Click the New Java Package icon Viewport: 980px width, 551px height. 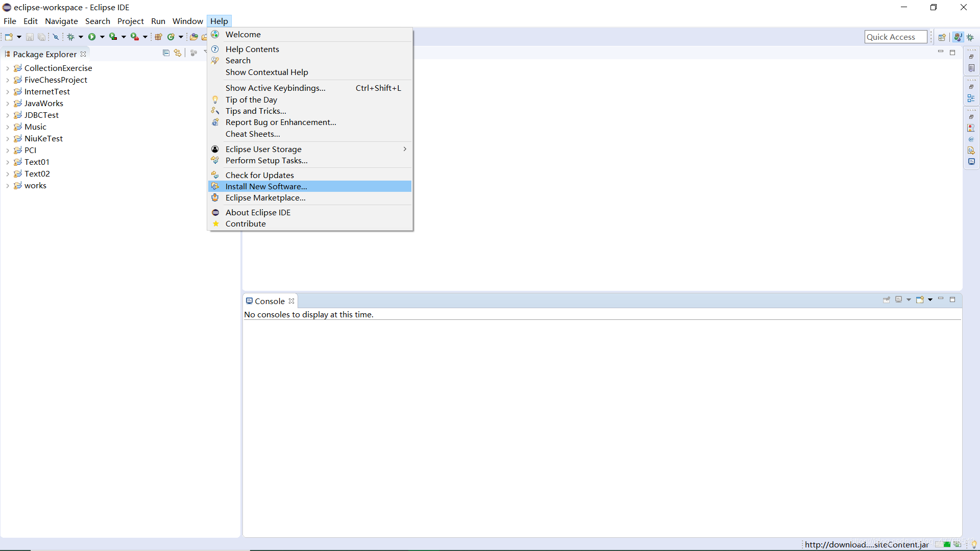[158, 37]
